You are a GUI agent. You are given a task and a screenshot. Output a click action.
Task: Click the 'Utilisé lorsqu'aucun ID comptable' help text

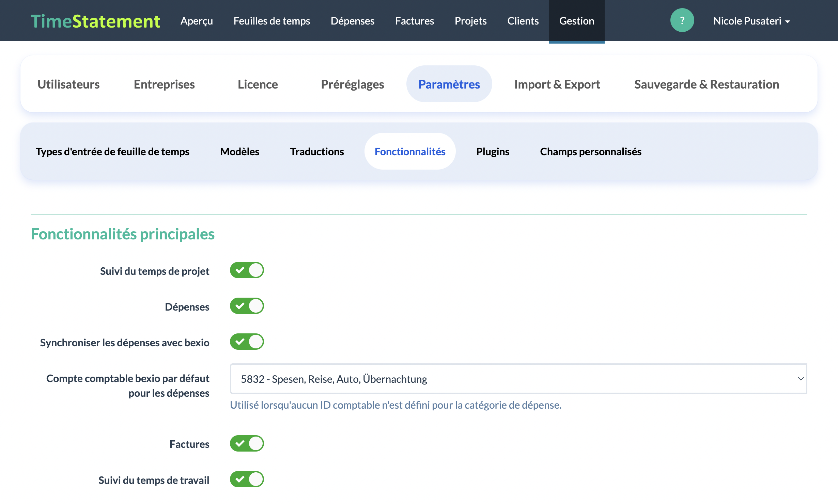pos(395,405)
